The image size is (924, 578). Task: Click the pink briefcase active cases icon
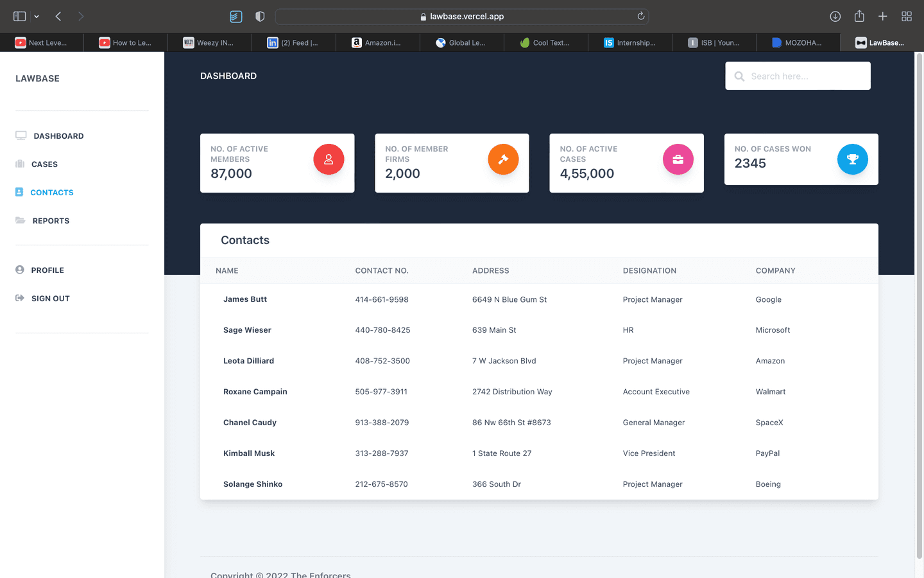[x=678, y=159]
